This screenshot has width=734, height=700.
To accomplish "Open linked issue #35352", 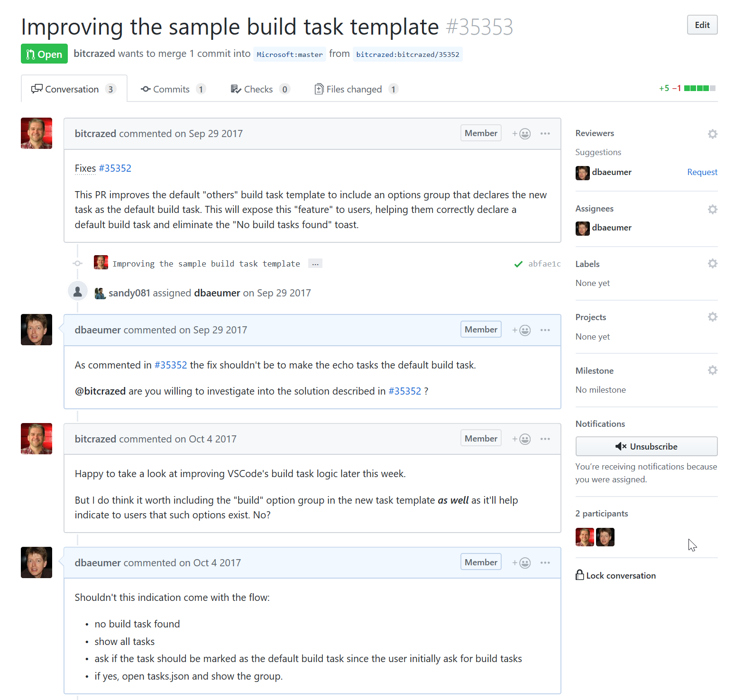I will click(x=115, y=168).
